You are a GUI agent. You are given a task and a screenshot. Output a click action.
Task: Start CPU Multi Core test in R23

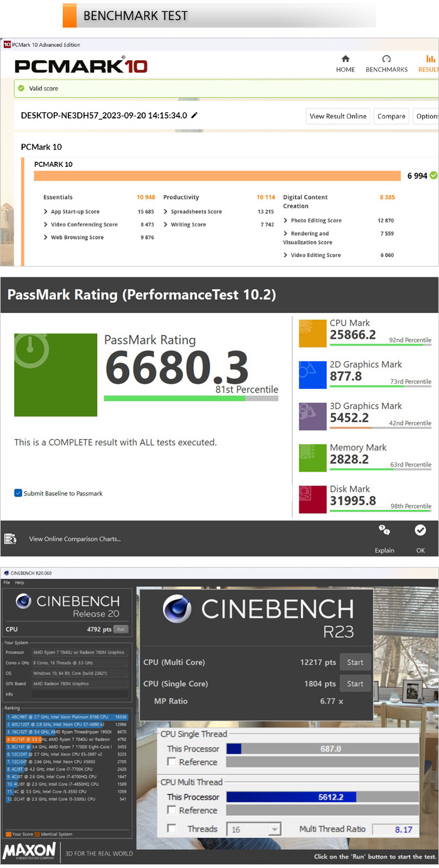tap(355, 662)
